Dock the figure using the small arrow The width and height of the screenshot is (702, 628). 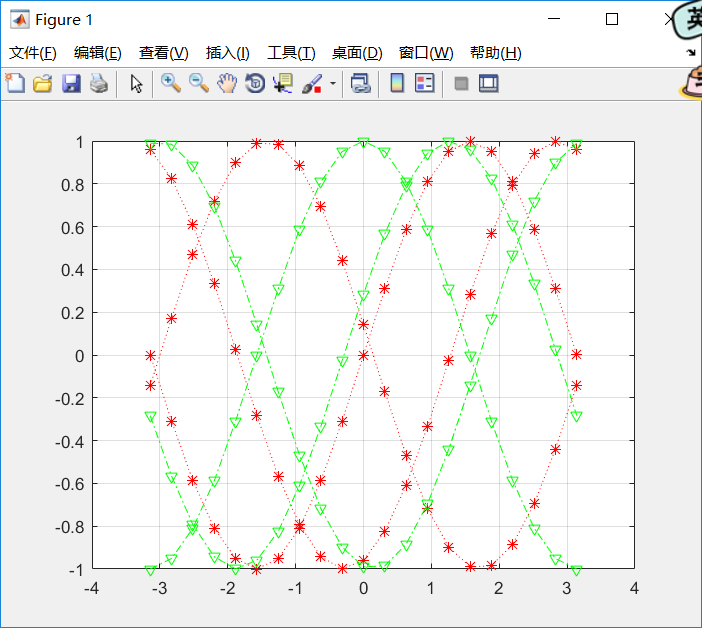tap(691, 53)
